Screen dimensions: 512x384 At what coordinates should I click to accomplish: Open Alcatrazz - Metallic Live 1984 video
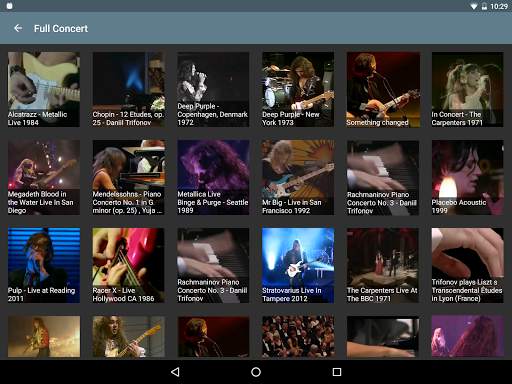pos(44,89)
